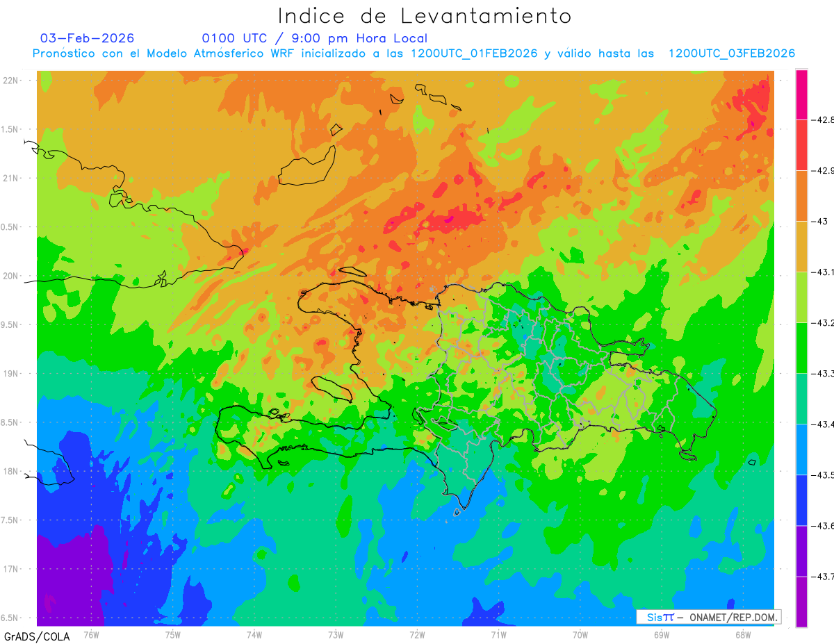Click the legend value "-42.9"
The height and width of the screenshot is (644, 834).
pos(822,171)
